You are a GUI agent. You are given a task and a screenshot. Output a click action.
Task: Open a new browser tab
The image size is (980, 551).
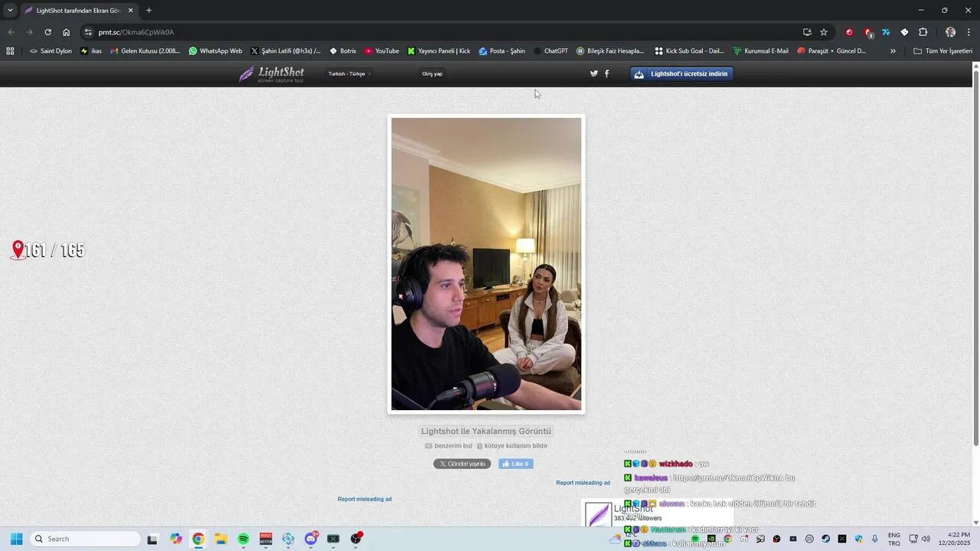click(x=149, y=11)
